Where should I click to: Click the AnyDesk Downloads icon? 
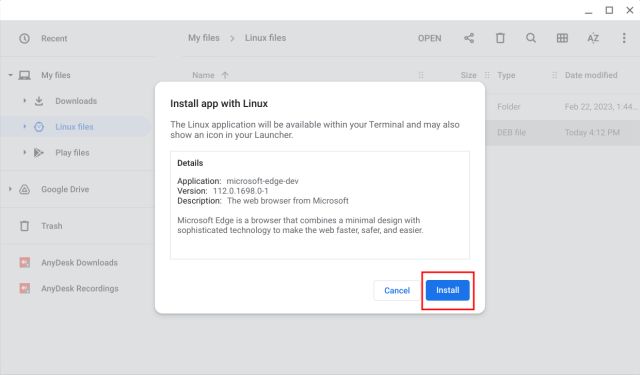pos(24,262)
